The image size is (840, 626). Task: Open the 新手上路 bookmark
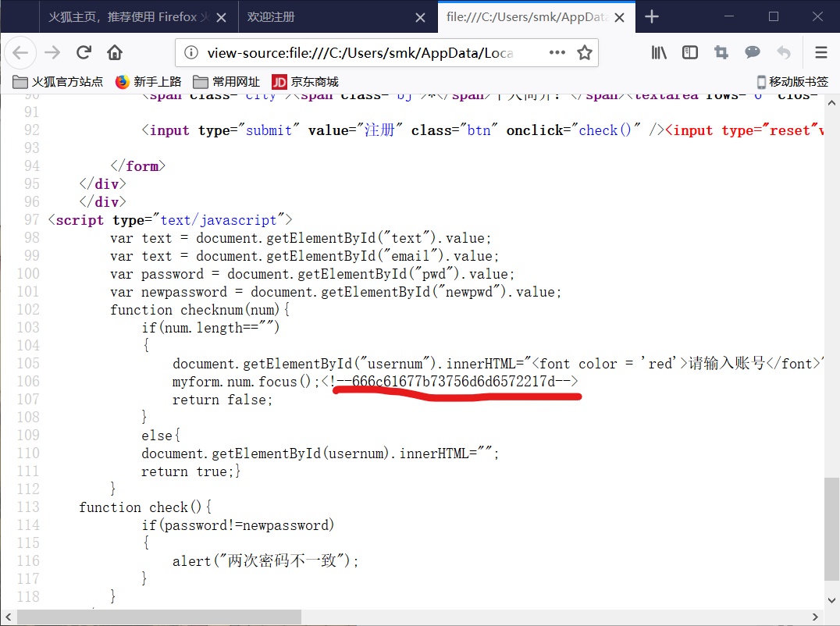tap(148, 82)
